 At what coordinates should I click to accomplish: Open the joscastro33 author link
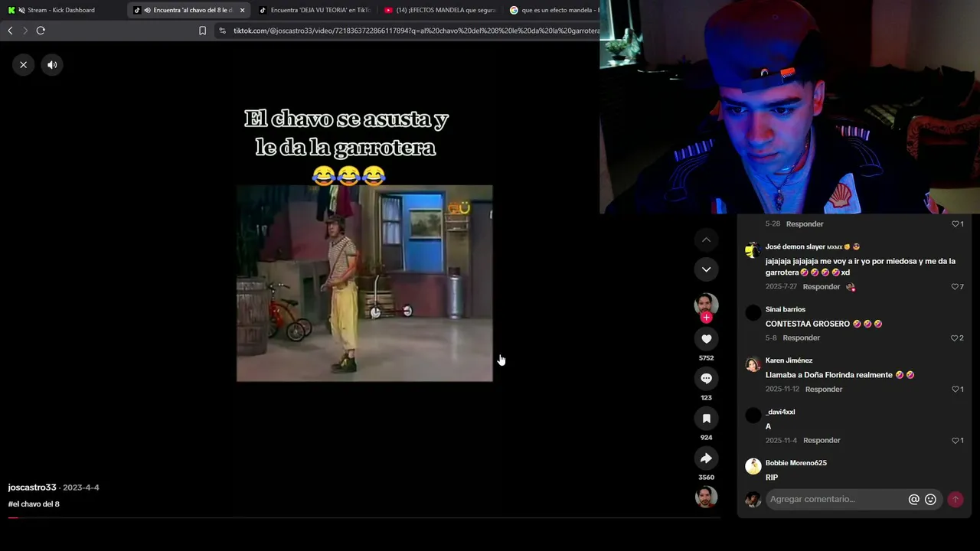pos(32,487)
